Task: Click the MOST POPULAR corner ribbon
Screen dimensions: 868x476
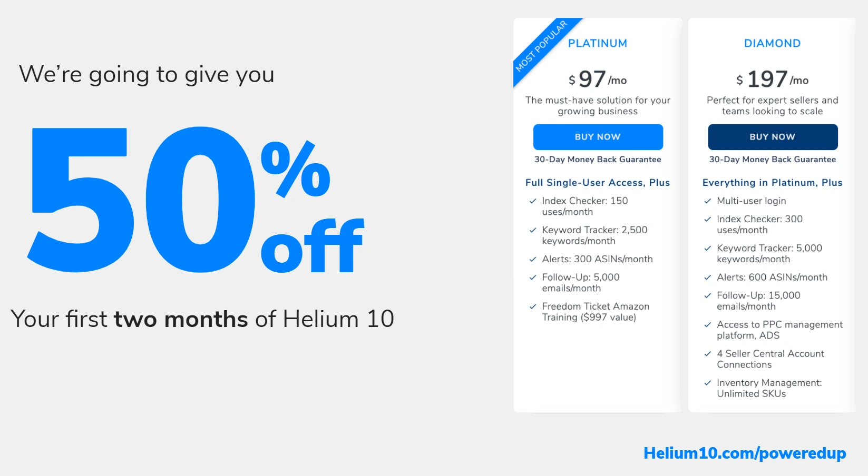Action: pos(541,46)
